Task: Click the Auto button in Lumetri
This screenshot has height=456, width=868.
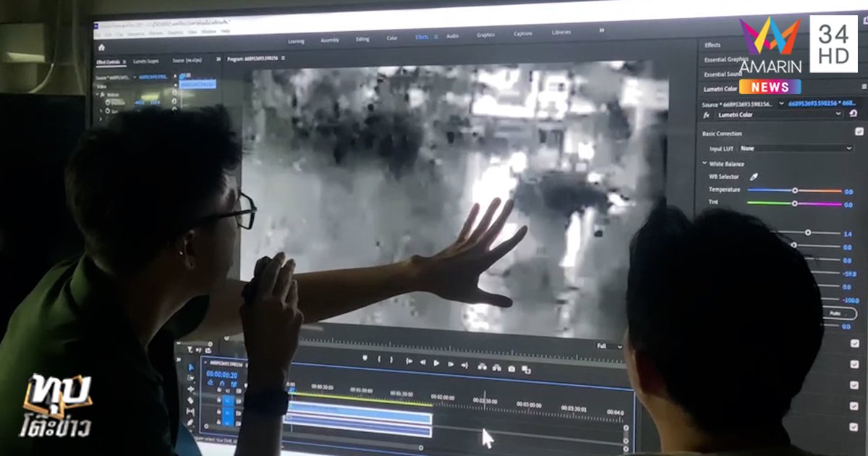Action: 839,313
